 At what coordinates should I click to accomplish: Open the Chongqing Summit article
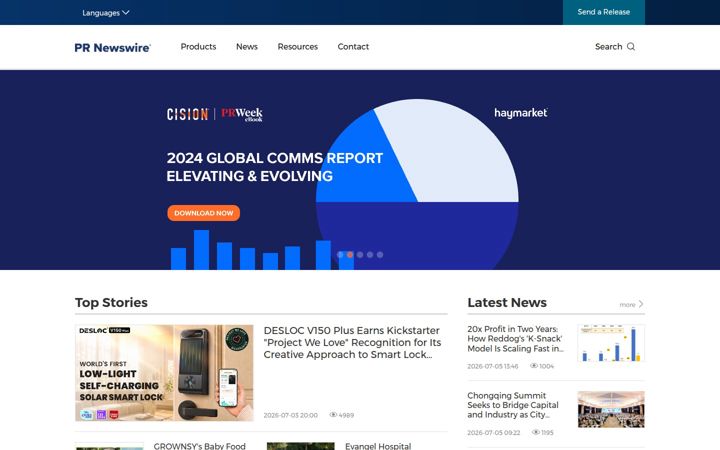pos(513,405)
